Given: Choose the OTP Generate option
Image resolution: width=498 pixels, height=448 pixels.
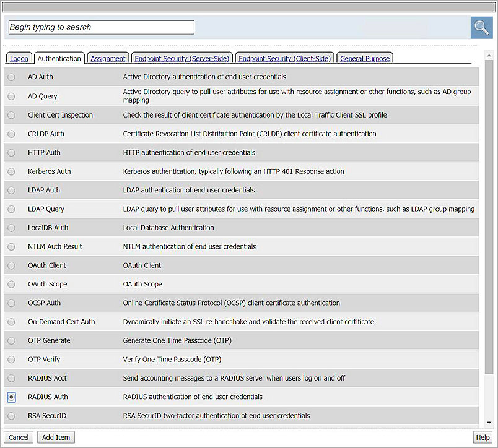Looking at the screenshot, I should 11,341.
